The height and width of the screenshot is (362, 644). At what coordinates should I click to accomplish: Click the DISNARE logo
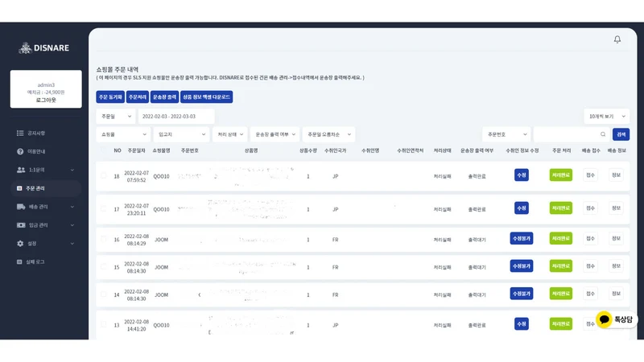point(44,48)
